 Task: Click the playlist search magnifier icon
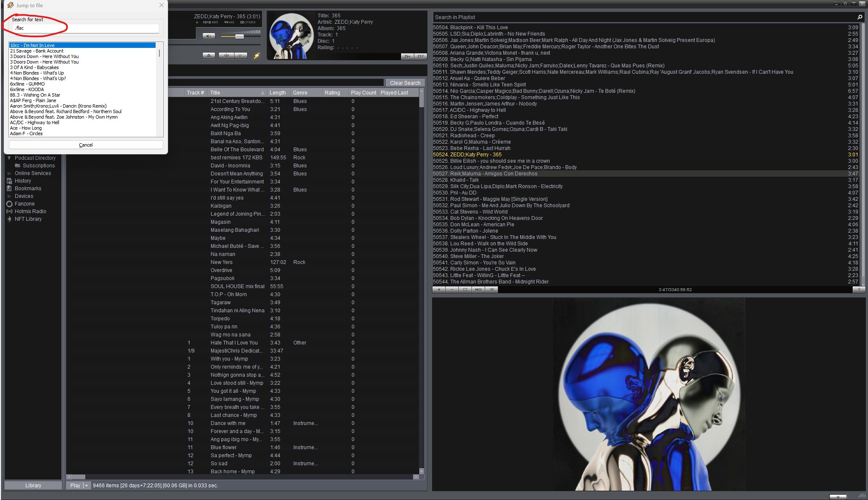click(x=860, y=17)
